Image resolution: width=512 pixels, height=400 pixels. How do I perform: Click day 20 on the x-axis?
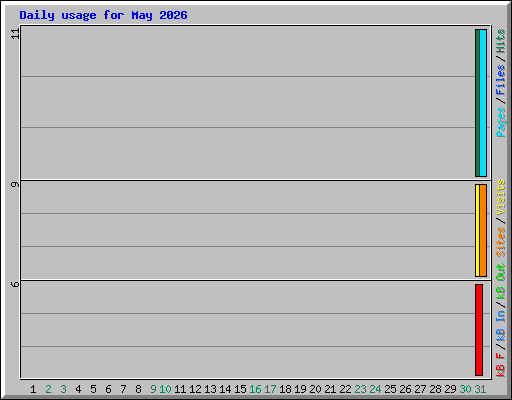tap(315, 389)
